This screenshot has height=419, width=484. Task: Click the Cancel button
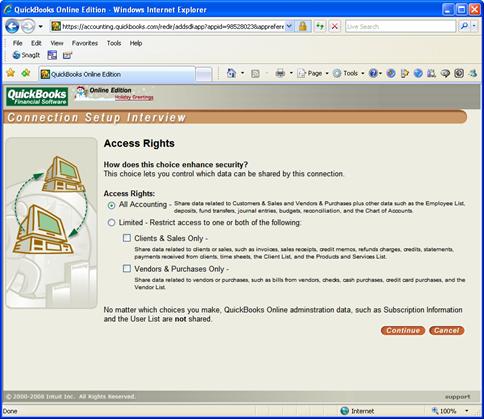pos(447,330)
